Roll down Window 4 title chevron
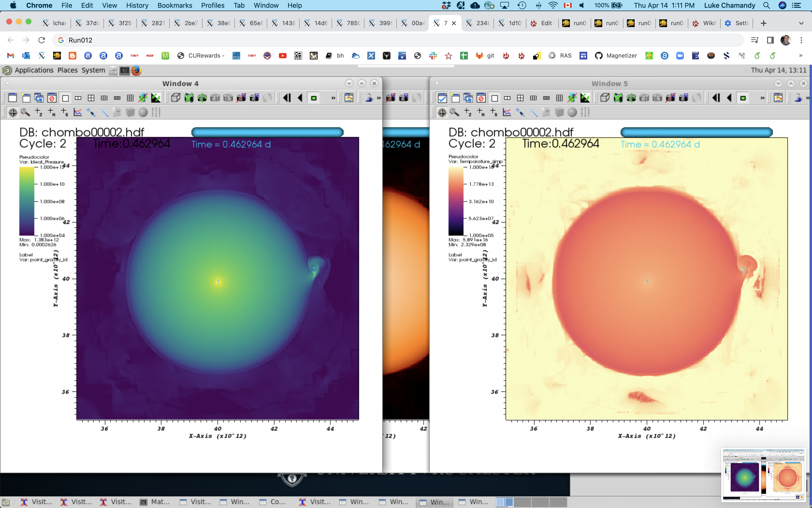 point(349,83)
